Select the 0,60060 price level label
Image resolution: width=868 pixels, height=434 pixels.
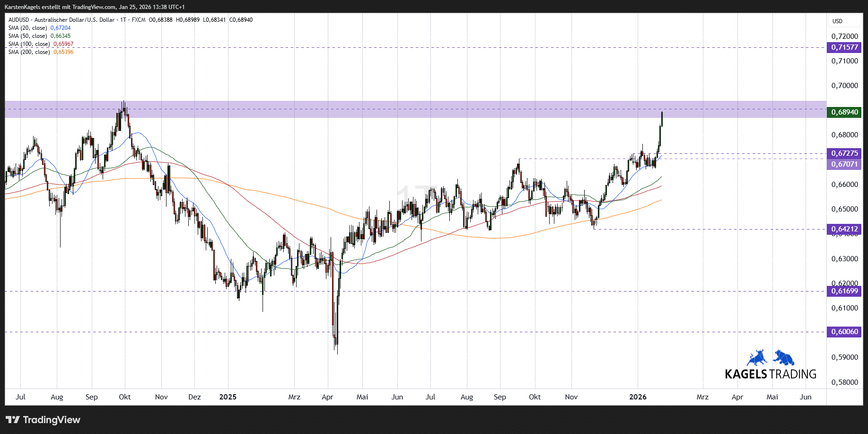click(844, 332)
